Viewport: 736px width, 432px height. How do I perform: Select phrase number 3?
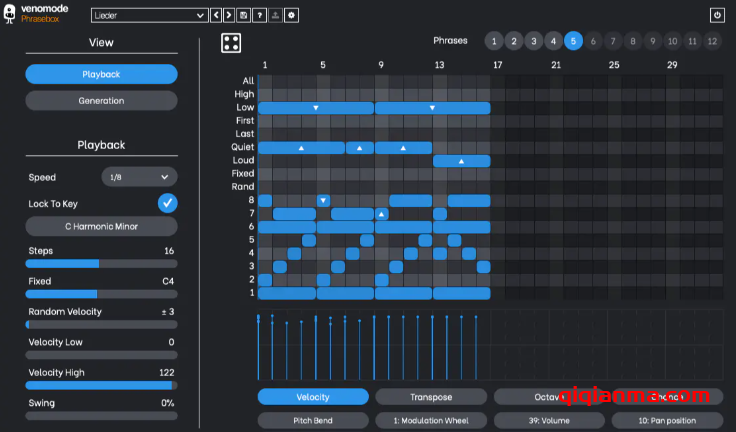(x=533, y=41)
